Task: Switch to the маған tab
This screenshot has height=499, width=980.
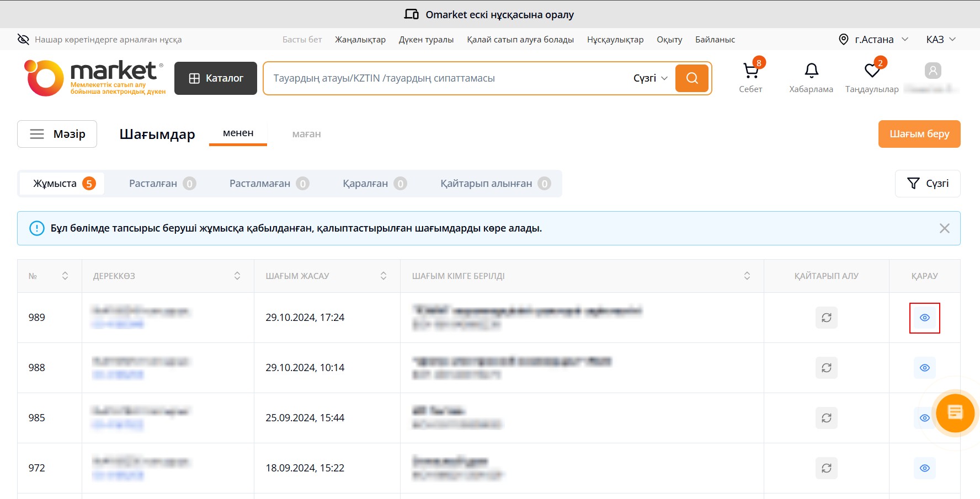Action: pos(306,134)
